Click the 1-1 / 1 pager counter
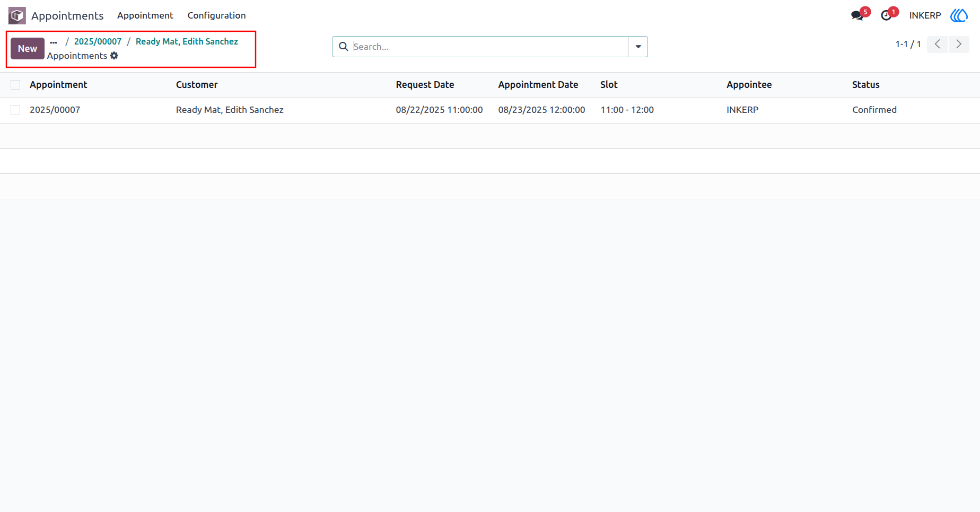The height and width of the screenshot is (512, 980). coord(908,44)
